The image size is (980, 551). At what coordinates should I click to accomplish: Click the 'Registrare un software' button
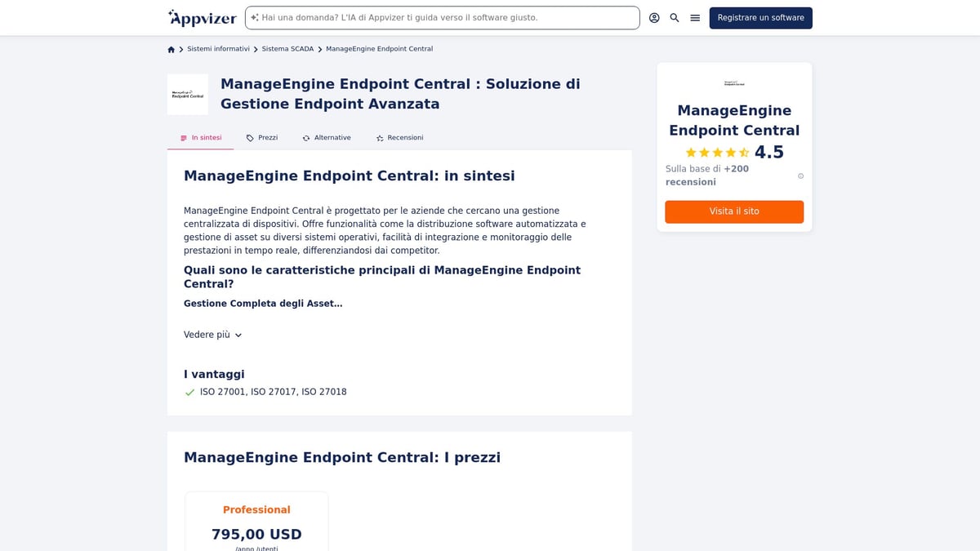(x=760, y=17)
